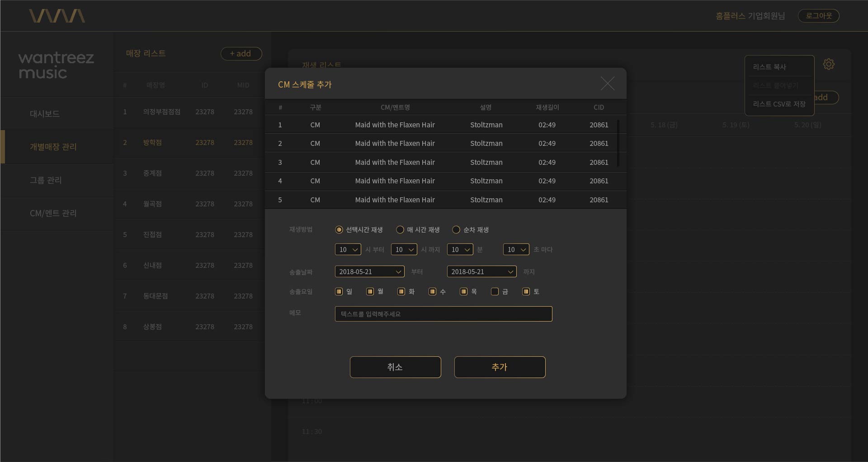Viewport: 868px width, 462px height.
Task: Choose 리스트 복사 from the menu
Action: pyautogui.click(x=769, y=67)
